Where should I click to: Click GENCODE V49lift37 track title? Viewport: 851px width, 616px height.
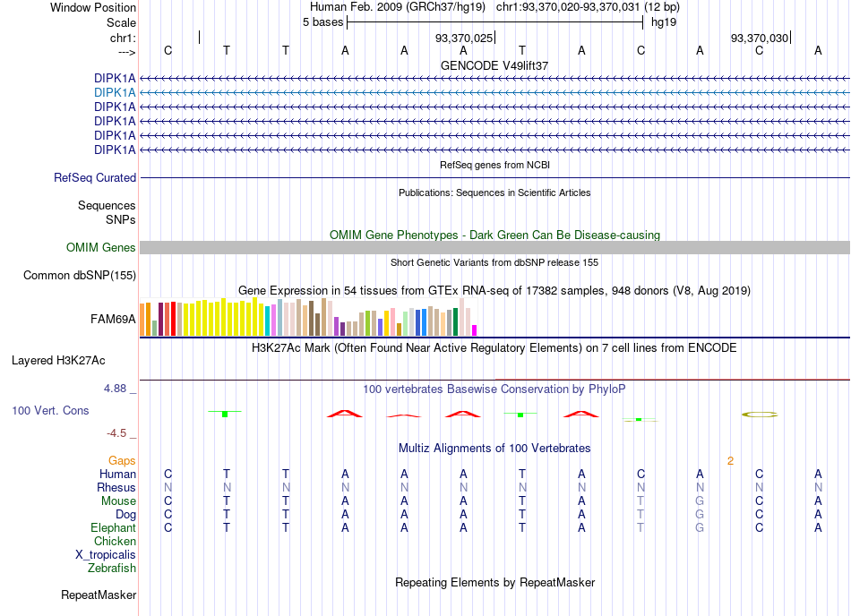(494, 65)
